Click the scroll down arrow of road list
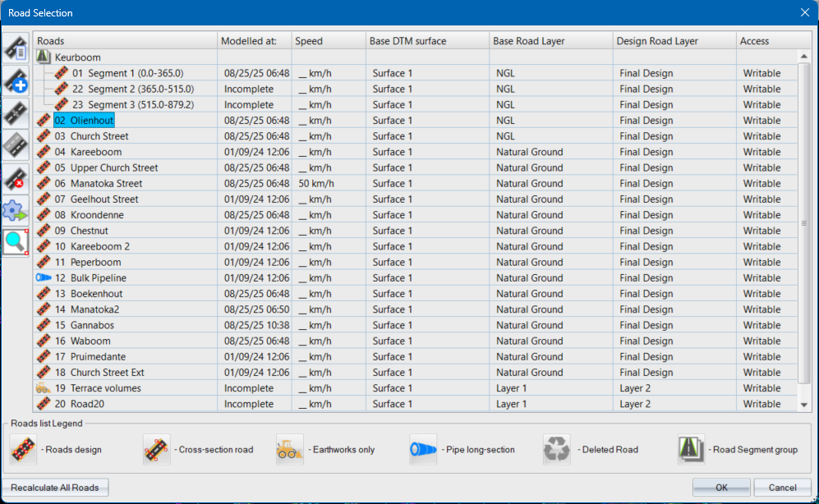 pos(804,404)
